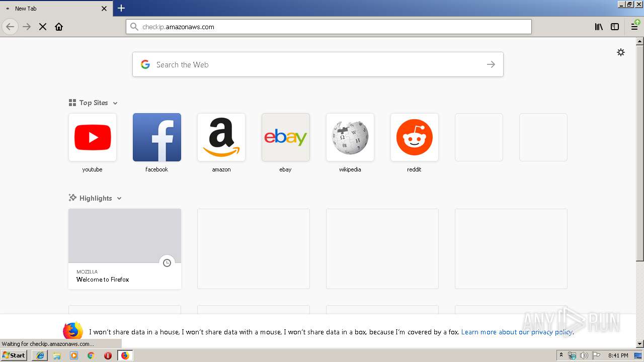Click the Highlights sparkle icon
Screen dimensions: 644x362
point(72,198)
